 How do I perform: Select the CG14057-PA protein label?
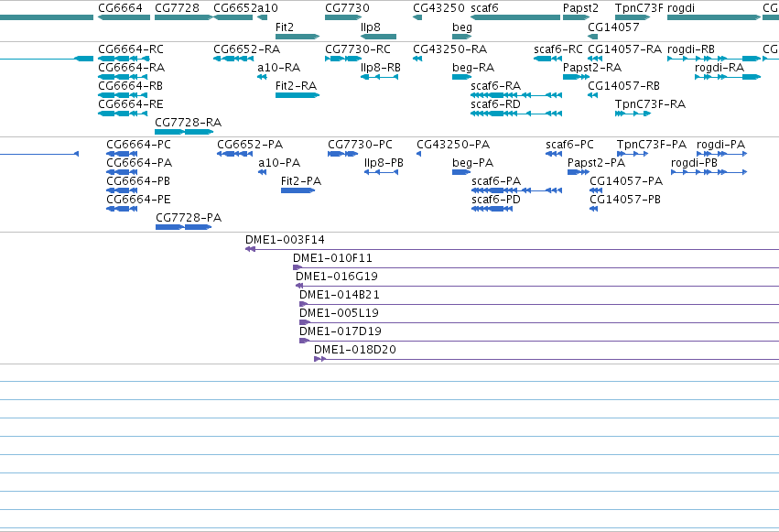click(x=626, y=180)
